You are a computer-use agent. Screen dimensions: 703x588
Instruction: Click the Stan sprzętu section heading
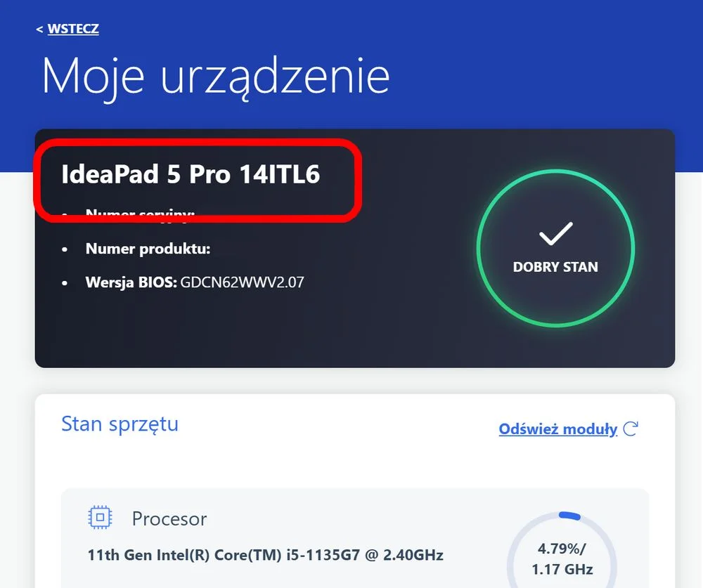(x=120, y=424)
